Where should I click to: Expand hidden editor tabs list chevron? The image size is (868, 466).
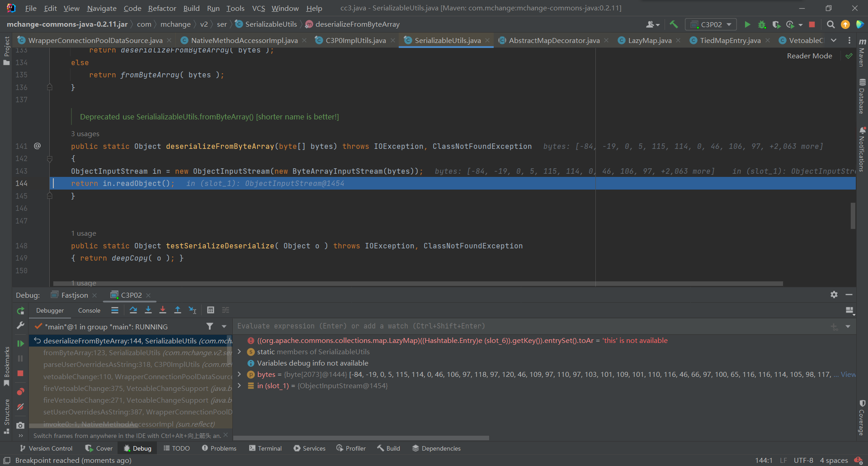coord(834,40)
